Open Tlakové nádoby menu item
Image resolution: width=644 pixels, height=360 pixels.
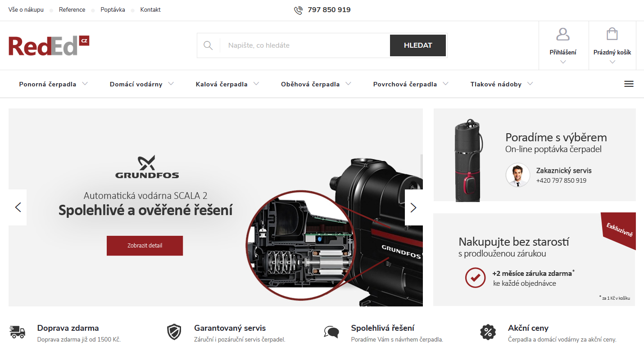pyautogui.click(x=496, y=84)
